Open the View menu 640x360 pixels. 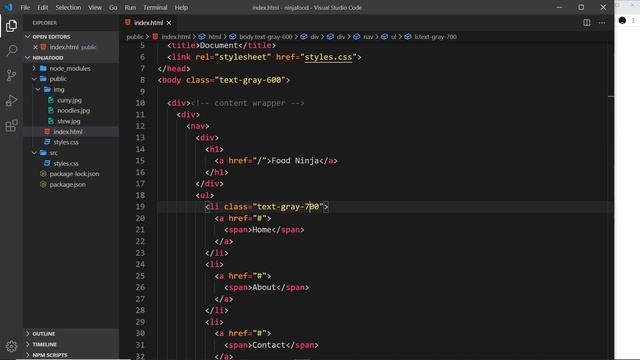pyautogui.click(x=95, y=7)
